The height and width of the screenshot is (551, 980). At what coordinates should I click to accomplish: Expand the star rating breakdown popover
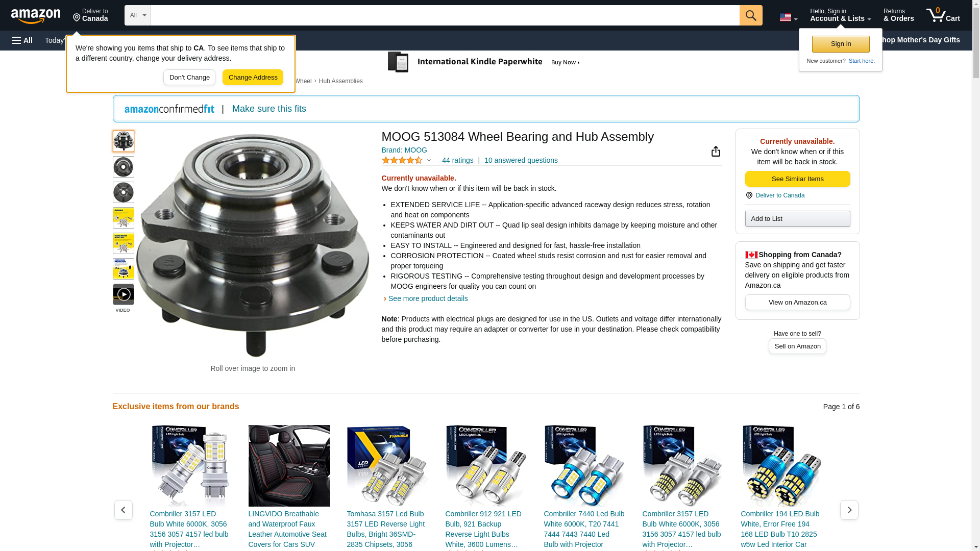coord(429,160)
